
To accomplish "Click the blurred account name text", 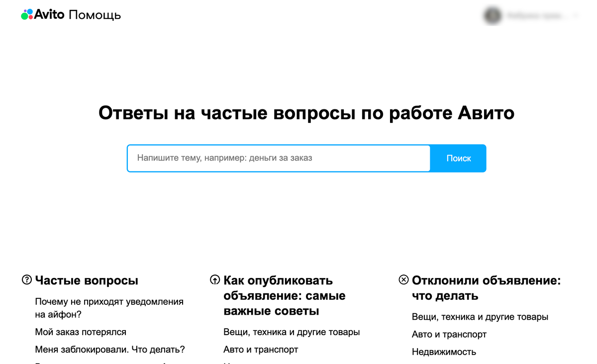I will tap(536, 16).
